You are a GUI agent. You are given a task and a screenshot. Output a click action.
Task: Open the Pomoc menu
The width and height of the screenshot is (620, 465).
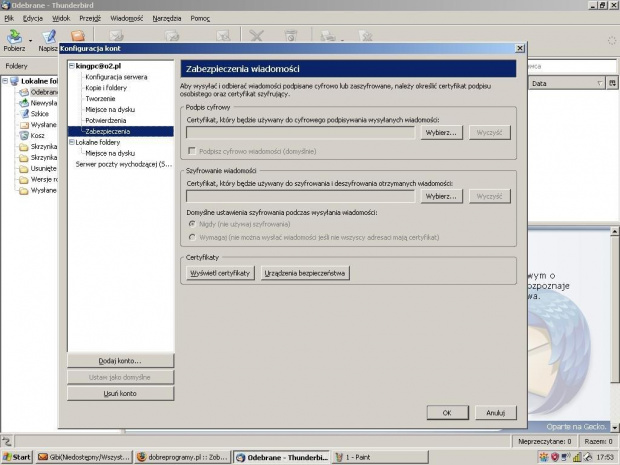(x=200, y=18)
